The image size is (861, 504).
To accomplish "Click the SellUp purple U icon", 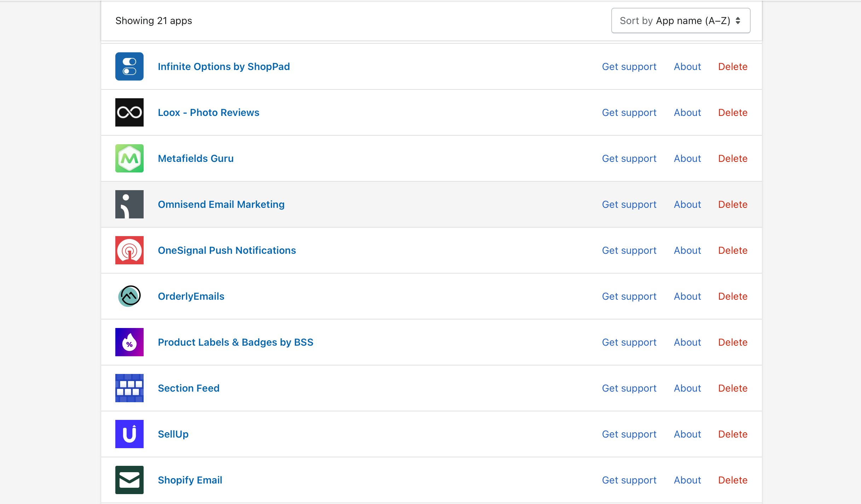I will click(x=129, y=434).
